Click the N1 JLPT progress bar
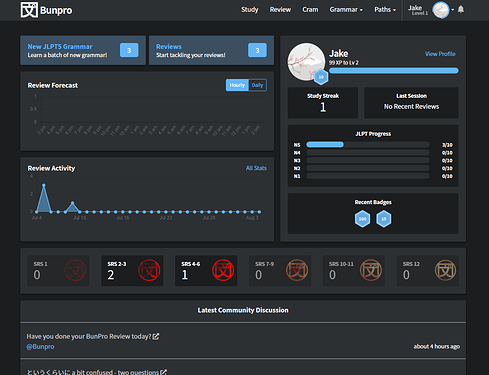Screen dimensions: 489x375 pyautogui.click(x=368, y=176)
